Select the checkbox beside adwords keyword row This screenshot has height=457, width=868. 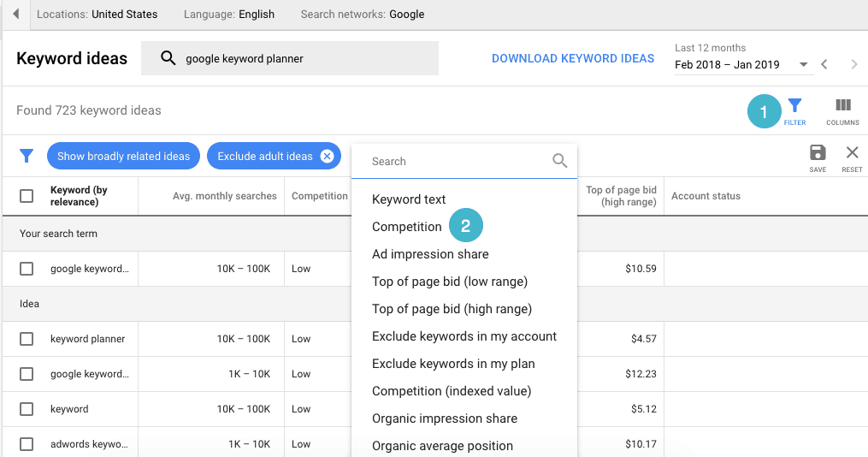coord(27,444)
